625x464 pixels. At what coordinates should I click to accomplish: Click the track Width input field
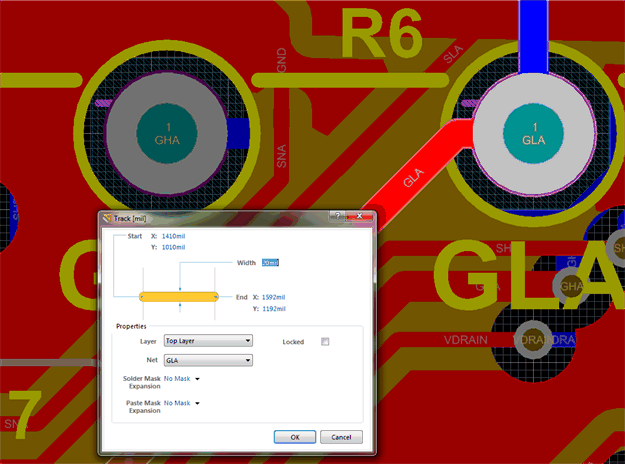pyautogui.click(x=270, y=263)
